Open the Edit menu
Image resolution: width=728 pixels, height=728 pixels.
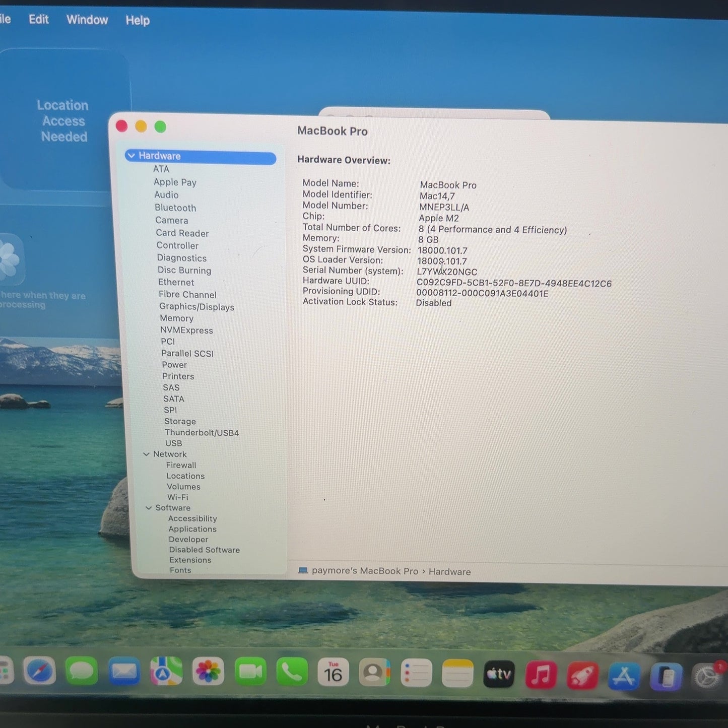pos(39,19)
